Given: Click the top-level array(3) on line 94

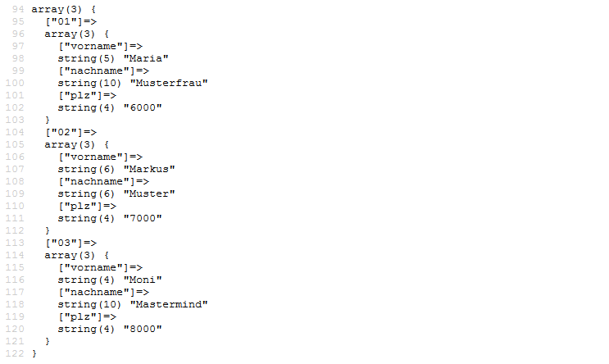Looking at the screenshot, I should coord(57,9).
